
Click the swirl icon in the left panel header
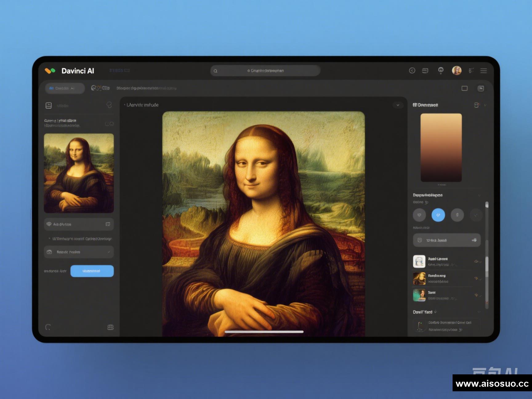click(x=109, y=105)
